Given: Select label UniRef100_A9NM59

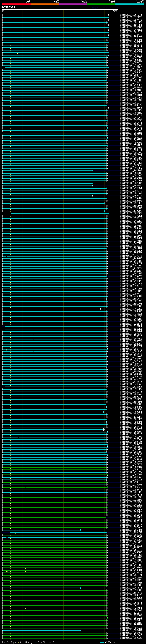Looking at the screenshot, I should (131, 533).
